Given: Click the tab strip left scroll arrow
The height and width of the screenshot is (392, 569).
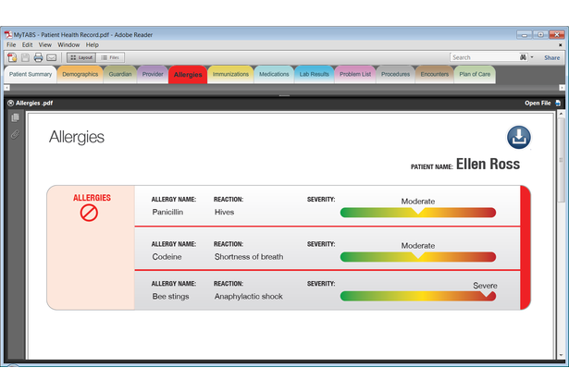Looking at the screenshot, I should [x=6, y=88].
